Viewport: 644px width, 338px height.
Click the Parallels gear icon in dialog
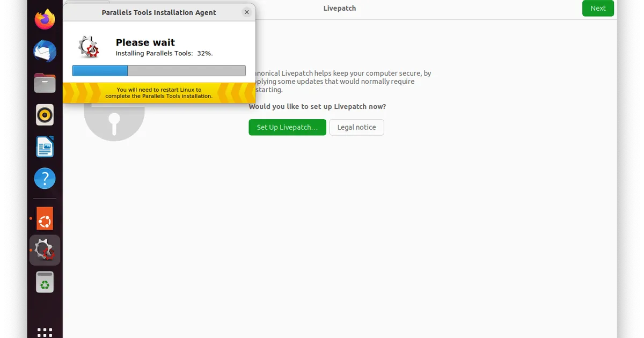tap(89, 47)
